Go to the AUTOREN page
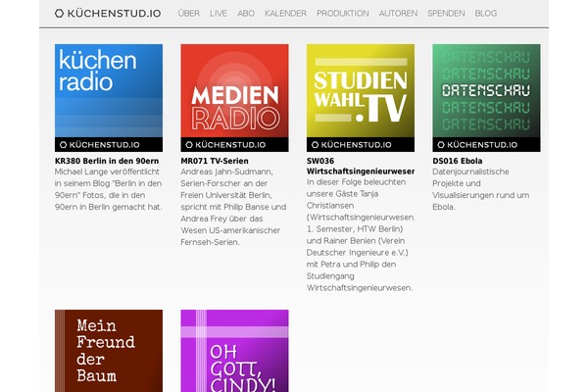The width and height of the screenshot is (588, 392). point(398,14)
